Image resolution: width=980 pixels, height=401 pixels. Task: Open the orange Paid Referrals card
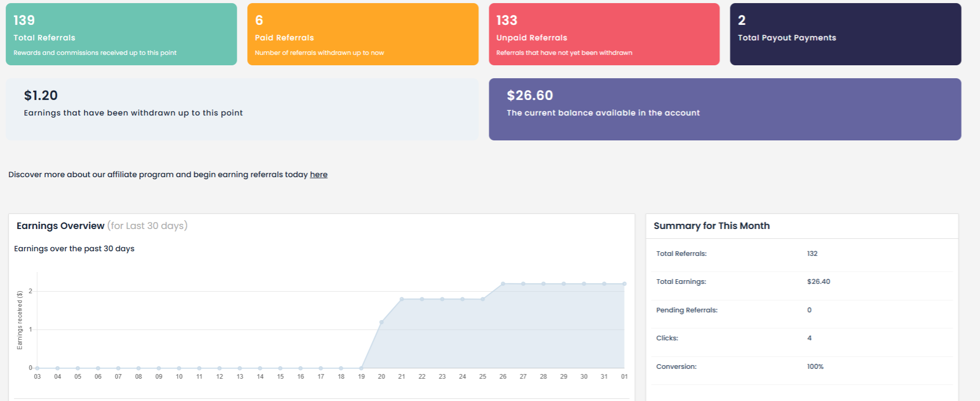tap(362, 34)
